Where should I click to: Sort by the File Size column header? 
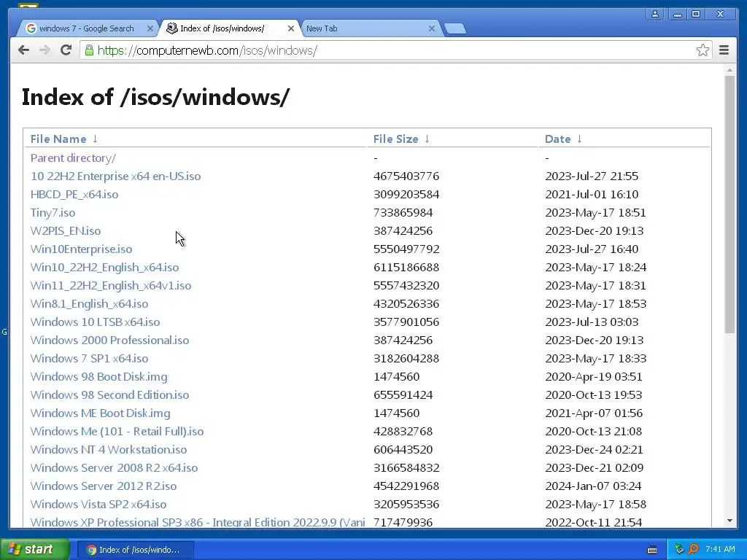(x=395, y=139)
